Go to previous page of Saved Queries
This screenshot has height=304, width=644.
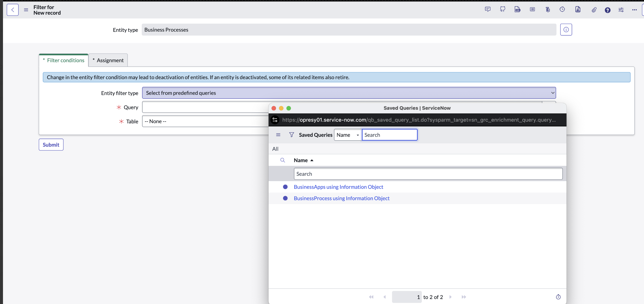384,297
